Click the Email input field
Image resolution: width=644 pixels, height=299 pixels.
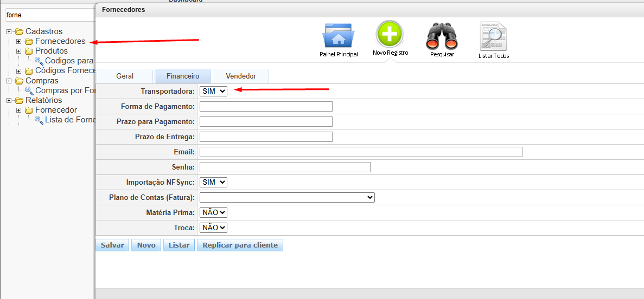(x=361, y=152)
